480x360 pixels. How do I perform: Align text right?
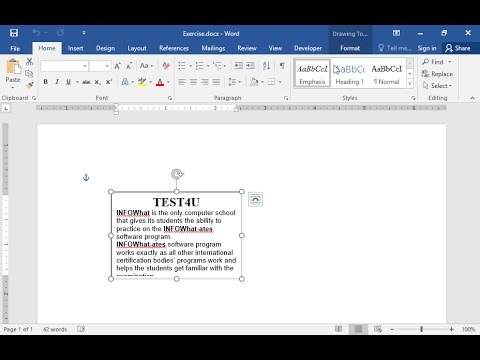click(x=205, y=82)
